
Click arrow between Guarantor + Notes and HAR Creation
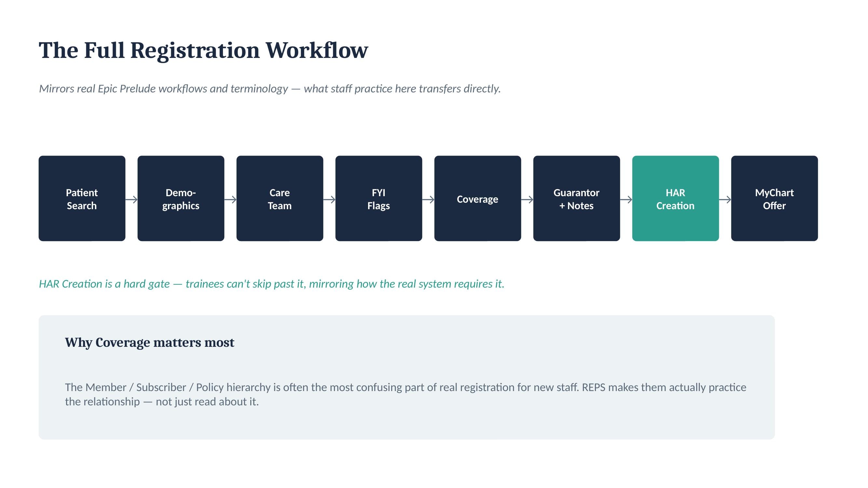[626, 199]
